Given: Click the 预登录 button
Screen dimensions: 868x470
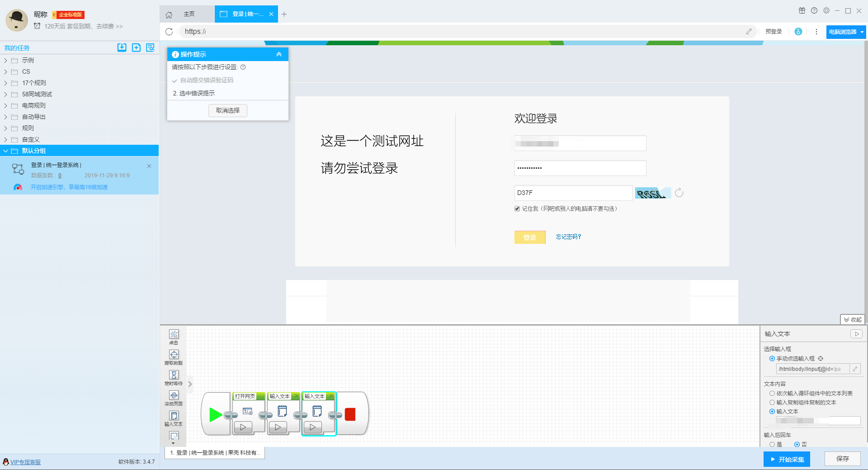Looking at the screenshot, I should [x=774, y=32].
